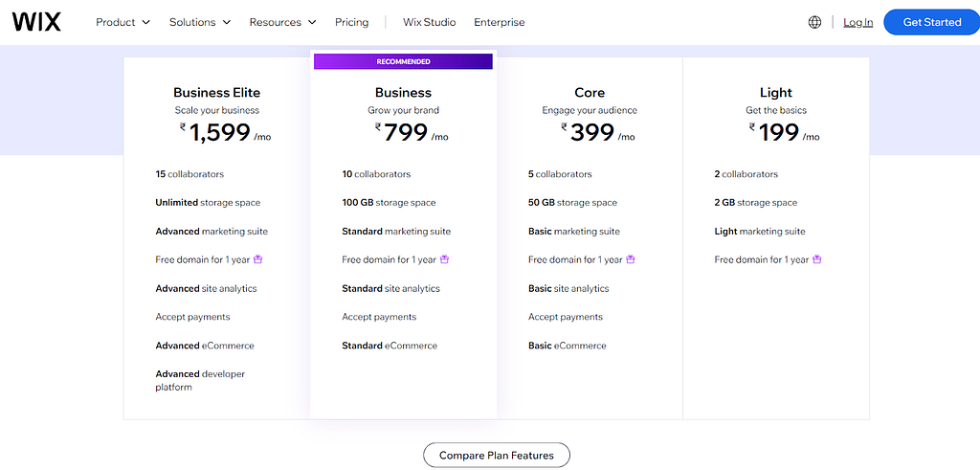The height and width of the screenshot is (470, 980).
Task: Click the ₹199 /mo price
Action: [785, 132]
